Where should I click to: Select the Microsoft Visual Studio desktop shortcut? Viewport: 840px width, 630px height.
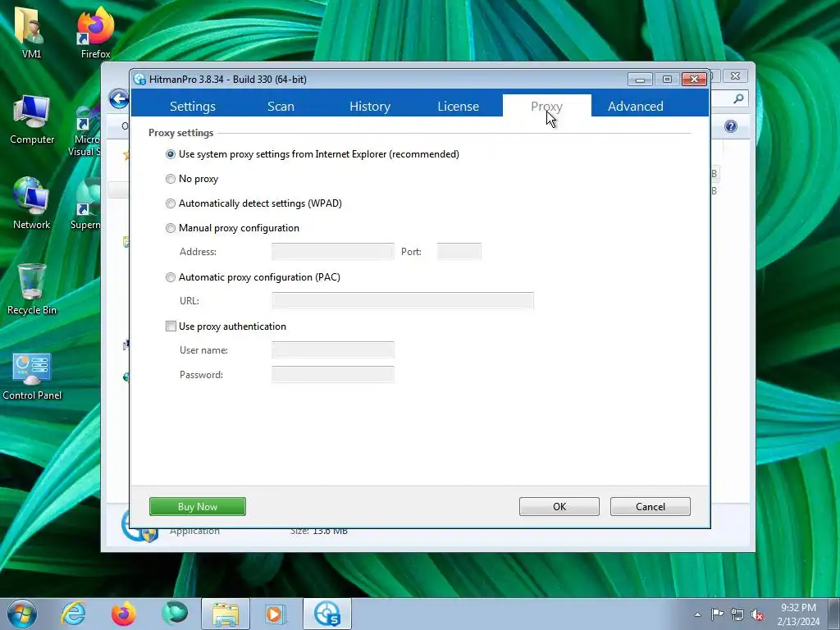pos(85,130)
